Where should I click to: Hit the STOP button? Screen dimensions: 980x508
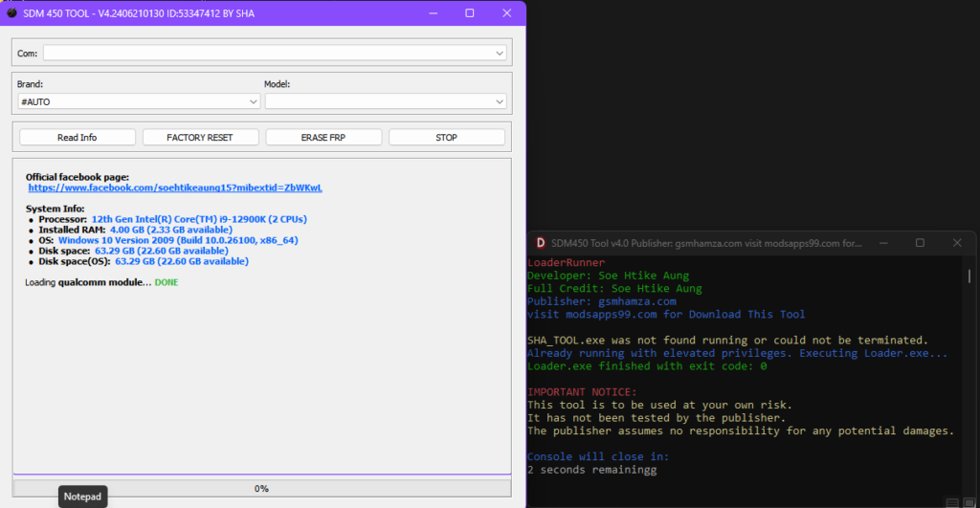446,137
